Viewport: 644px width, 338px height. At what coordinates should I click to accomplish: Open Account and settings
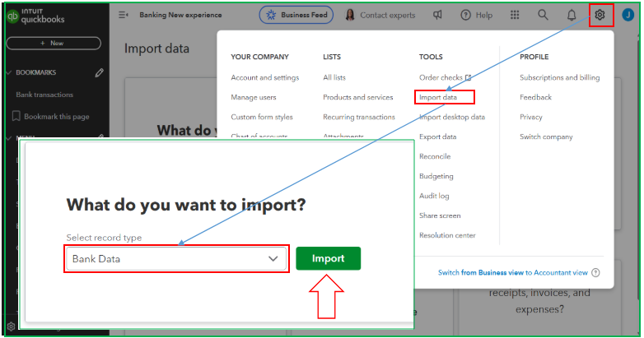265,77
